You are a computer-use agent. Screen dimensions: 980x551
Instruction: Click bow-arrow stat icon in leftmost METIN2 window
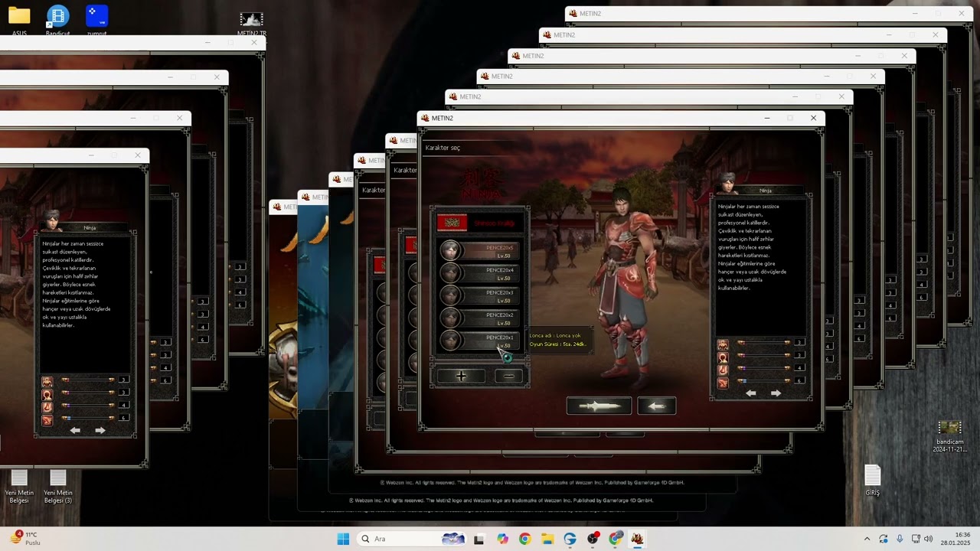[47, 419]
